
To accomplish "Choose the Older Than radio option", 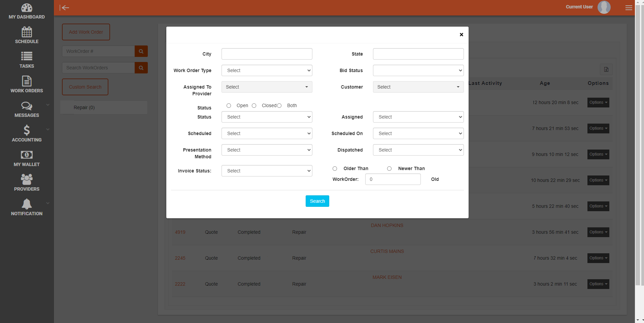I will click(x=335, y=169).
